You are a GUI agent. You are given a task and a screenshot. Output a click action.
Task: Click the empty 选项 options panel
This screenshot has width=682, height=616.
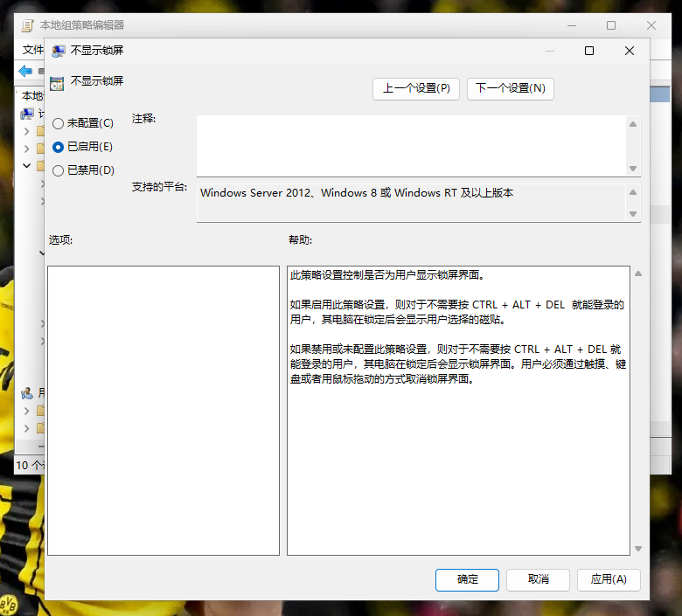coord(164,411)
